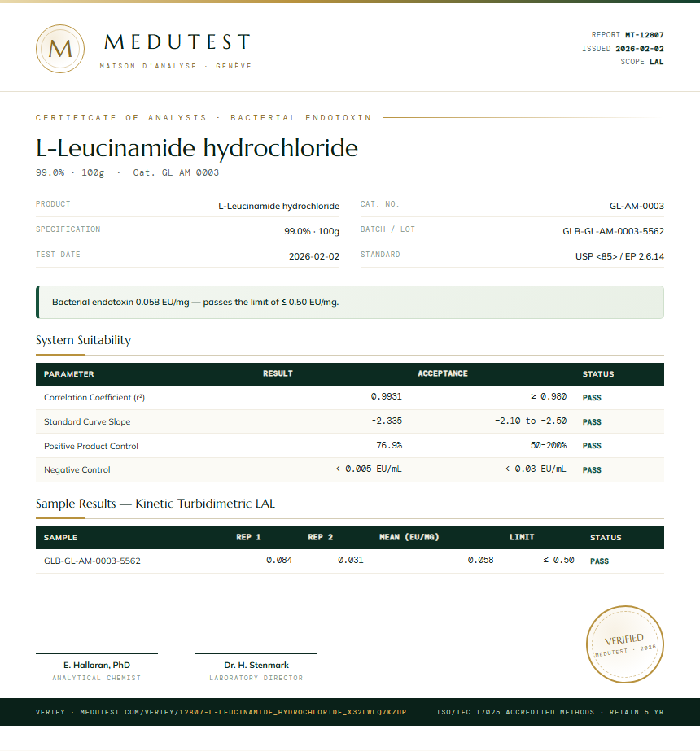This screenshot has height=751, width=700.
Task: Click the ANALYTICAL CHEMIST title
Action: [97, 679]
